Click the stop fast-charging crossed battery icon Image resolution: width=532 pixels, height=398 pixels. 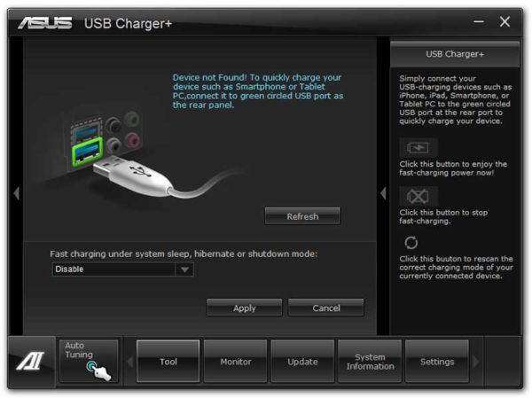(x=418, y=196)
